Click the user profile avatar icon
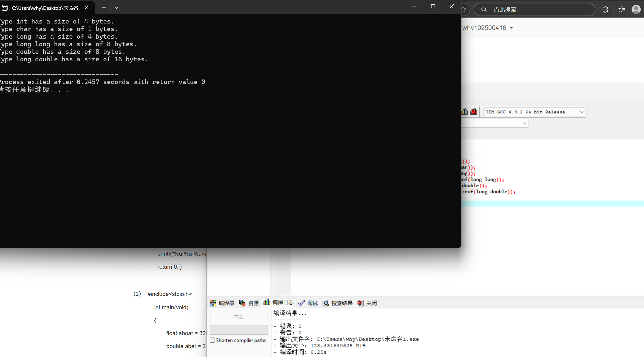This screenshot has height=357, width=644. tap(636, 9)
